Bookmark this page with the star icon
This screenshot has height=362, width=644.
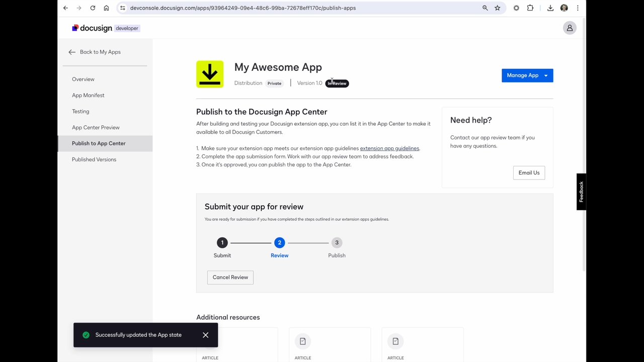pos(498,8)
